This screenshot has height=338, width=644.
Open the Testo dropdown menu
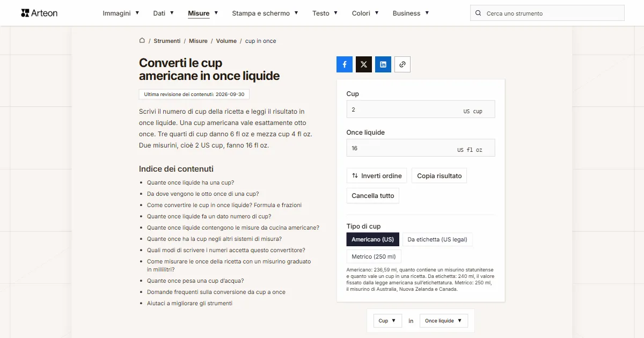click(325, 13)
